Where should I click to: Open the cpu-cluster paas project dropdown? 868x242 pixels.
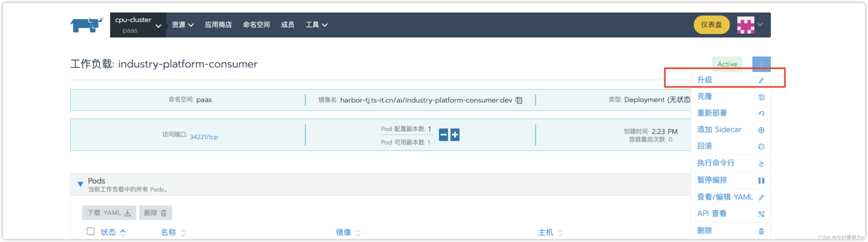[138, 25]
